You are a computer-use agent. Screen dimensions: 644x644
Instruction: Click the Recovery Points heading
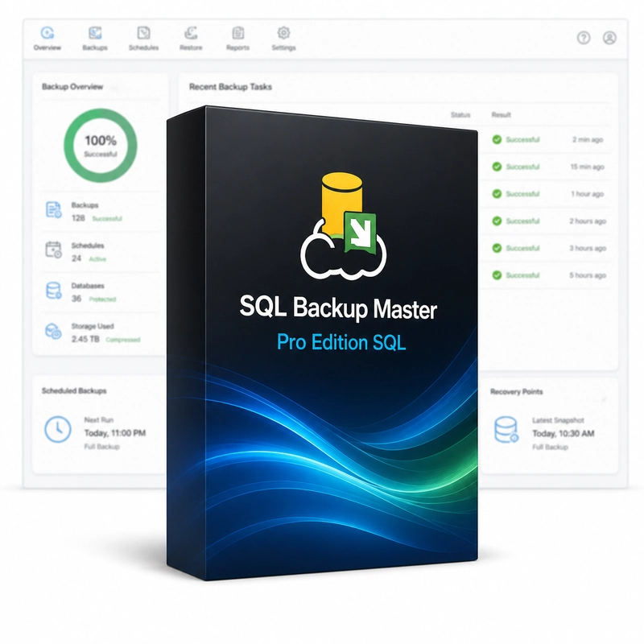(516, 391)
